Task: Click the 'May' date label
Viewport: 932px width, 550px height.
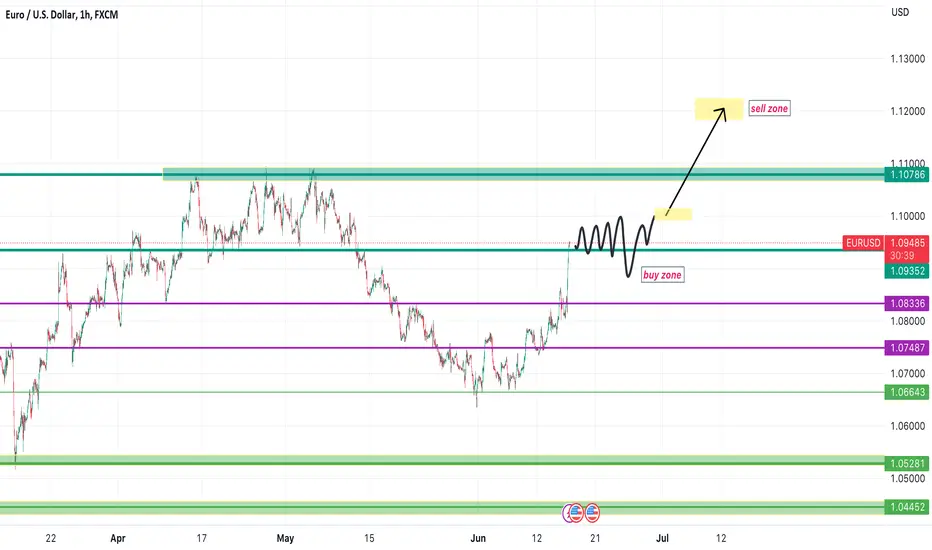Action: [x=285, y=538]
